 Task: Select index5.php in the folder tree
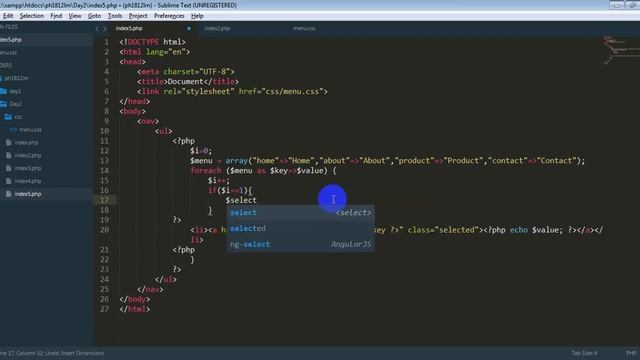click(28, 194)
